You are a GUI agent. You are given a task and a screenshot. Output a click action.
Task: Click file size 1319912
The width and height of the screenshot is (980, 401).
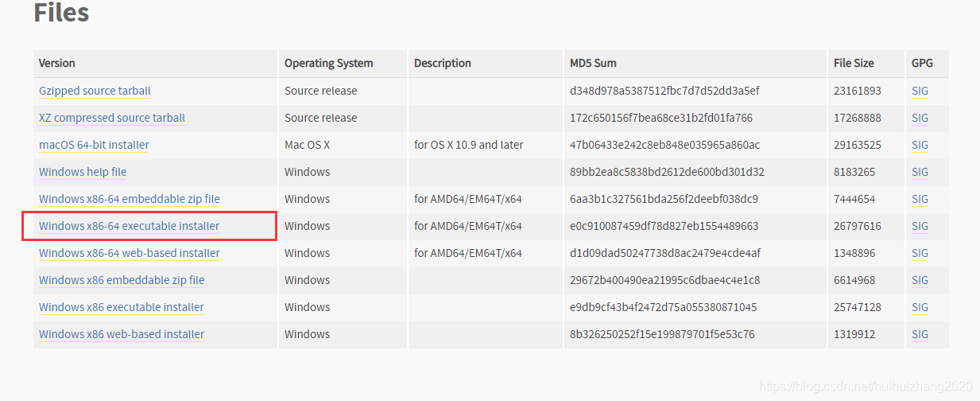(x=854, y=334)
